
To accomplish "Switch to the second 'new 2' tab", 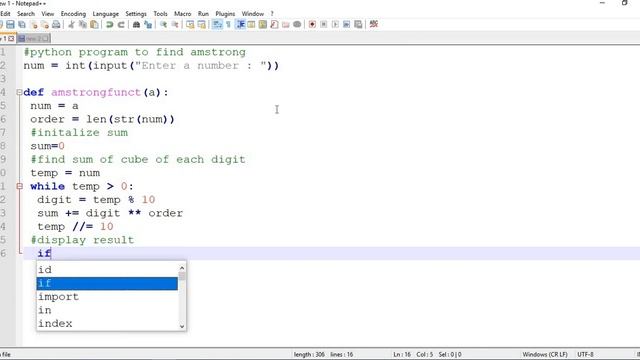I will [x=34, y=38].
